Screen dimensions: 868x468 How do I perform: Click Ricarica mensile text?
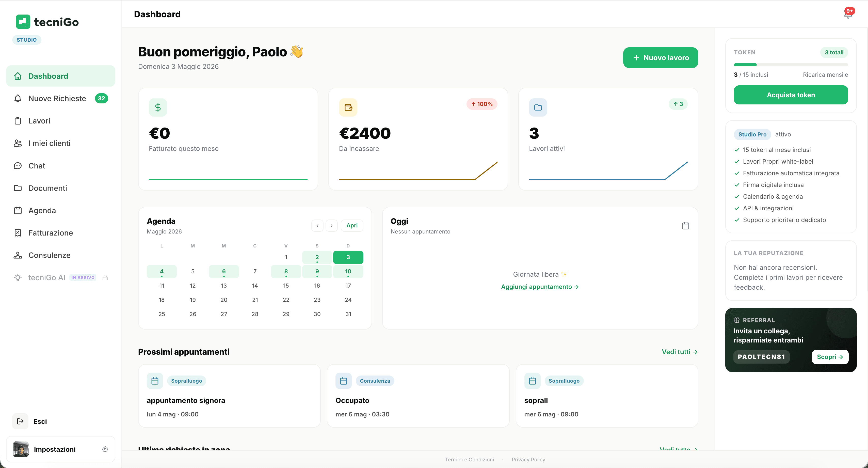click(x=825, y=74)
